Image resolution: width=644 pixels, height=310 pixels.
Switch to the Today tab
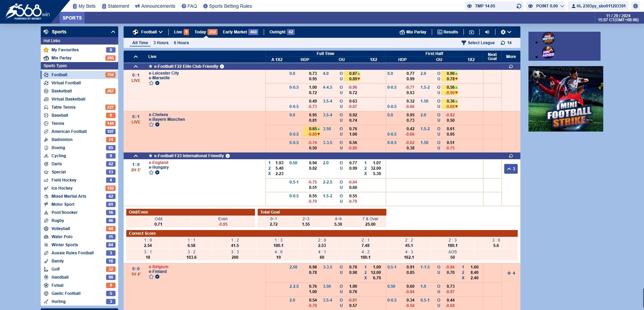coord(206,32)
